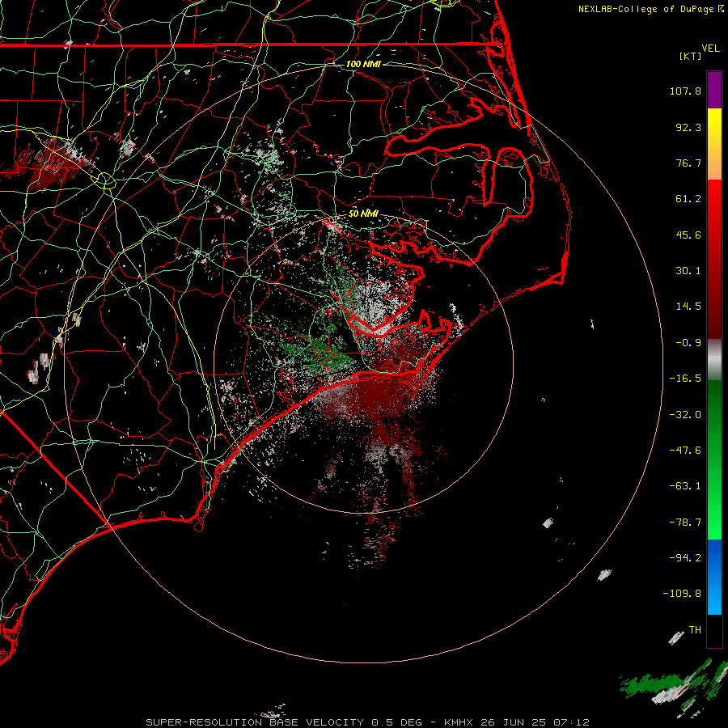Click the -16.5 scale value
The height and width of the screenshot is (728, 728).
[685, 379]
